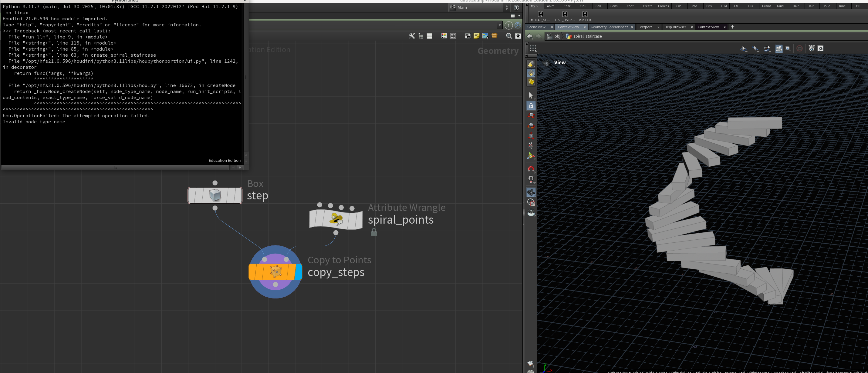Open the Main desktop dropdown
This screenshot has height=373, width=868.
[479, 7]
